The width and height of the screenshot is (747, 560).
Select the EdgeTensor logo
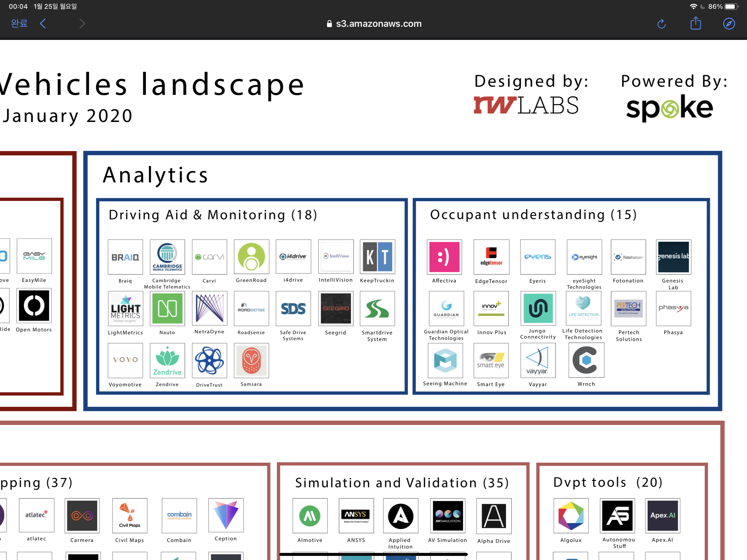point(491,257)
